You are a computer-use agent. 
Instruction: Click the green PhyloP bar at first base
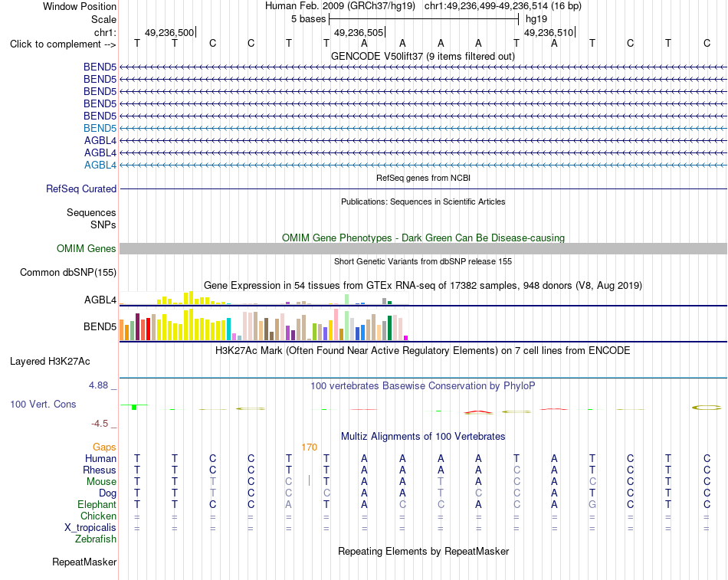(134, 408)
